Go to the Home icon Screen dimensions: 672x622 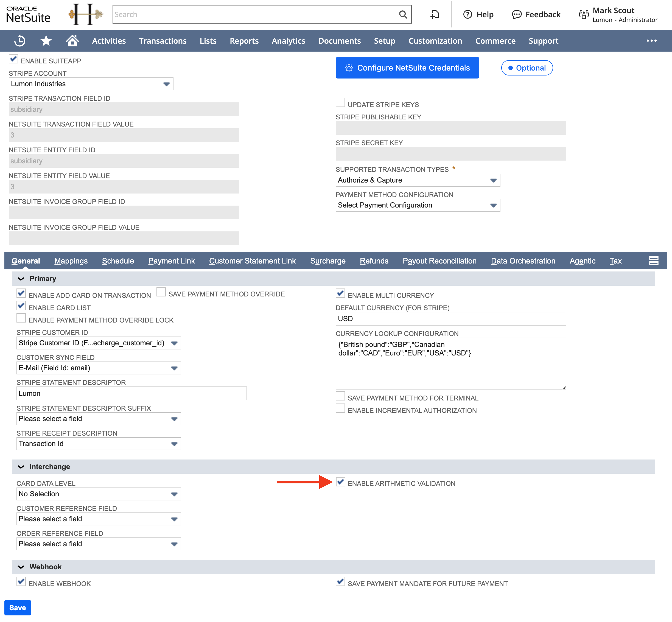[72, 41]
